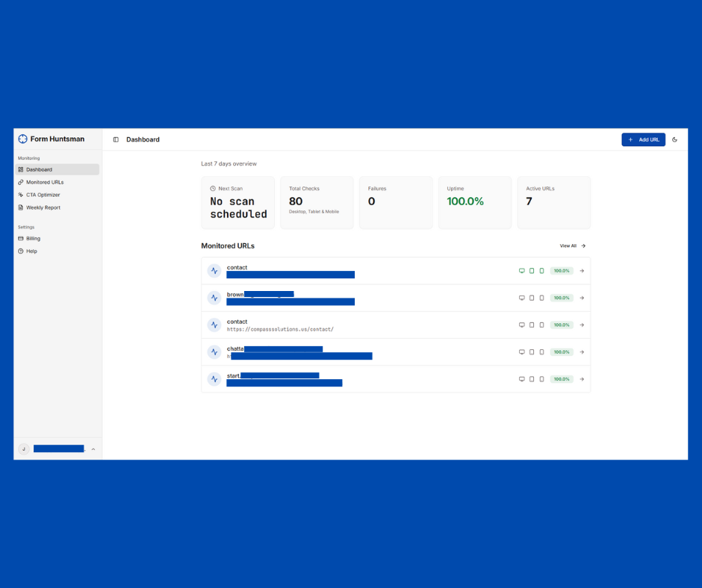The width and height of the screenshot is (702, 588).
Task: Open the Help section
Action: pos(31,251)
